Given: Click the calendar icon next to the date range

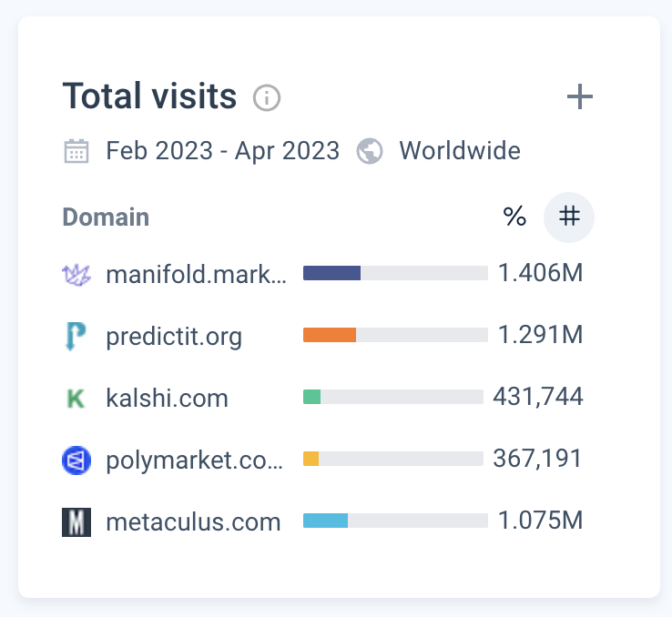Looking at the screenshot, I should pos(76,151).
